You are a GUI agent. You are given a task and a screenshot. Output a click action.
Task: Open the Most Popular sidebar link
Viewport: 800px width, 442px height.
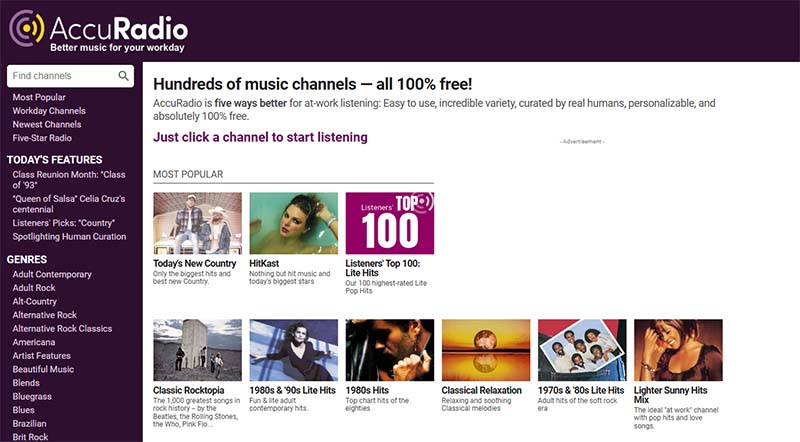click(x=39, y=97)
